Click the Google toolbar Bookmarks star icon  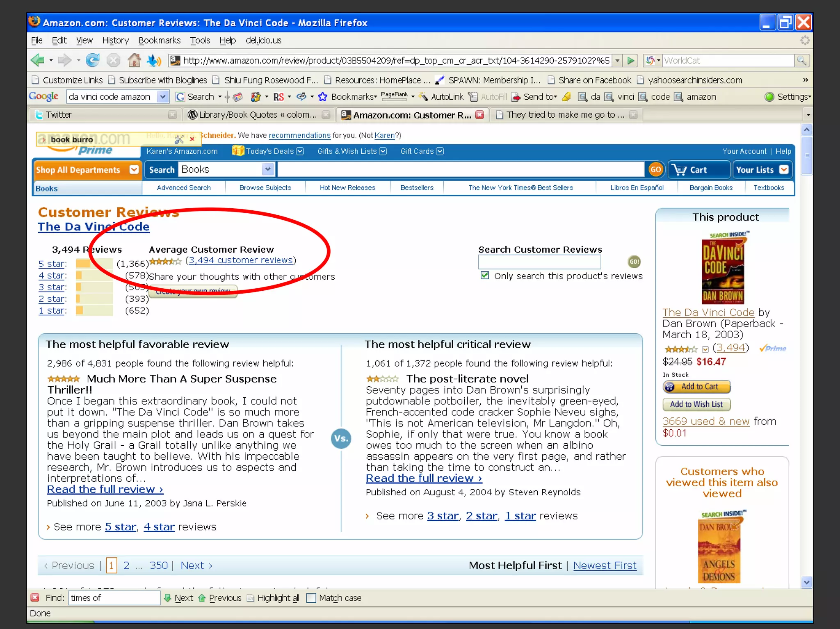coord(323,97)
